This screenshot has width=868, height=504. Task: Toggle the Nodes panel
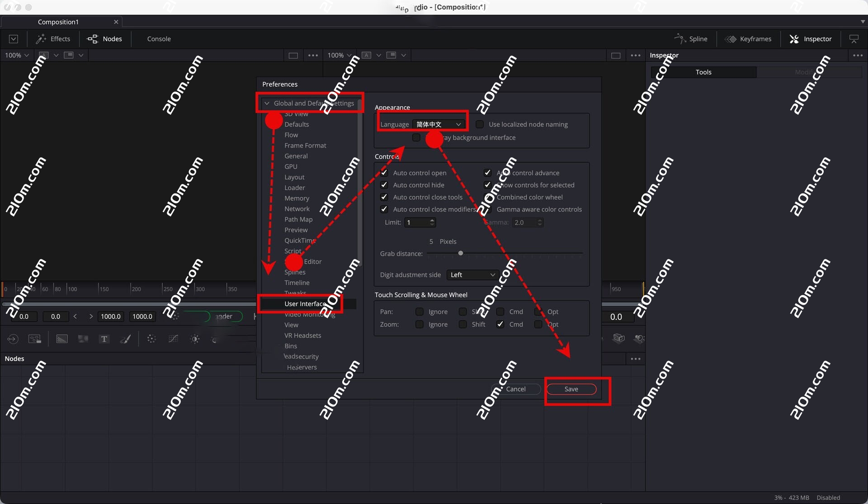pos(104,39)
